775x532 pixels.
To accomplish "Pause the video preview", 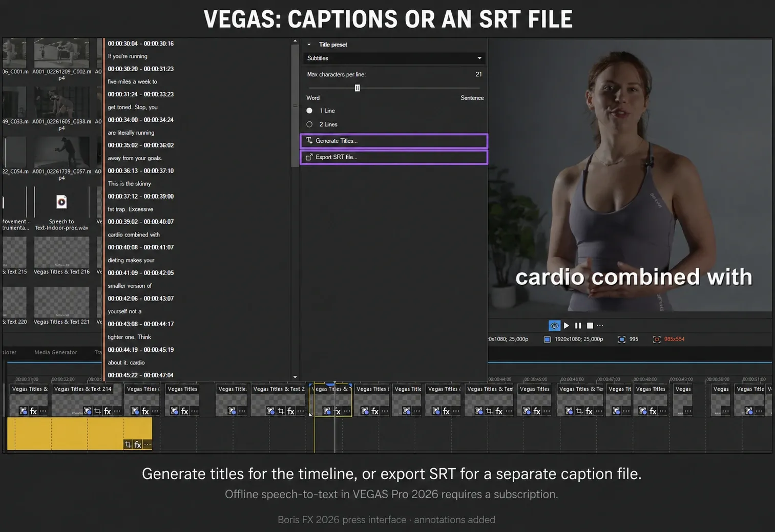I will [x=578, y=326].
